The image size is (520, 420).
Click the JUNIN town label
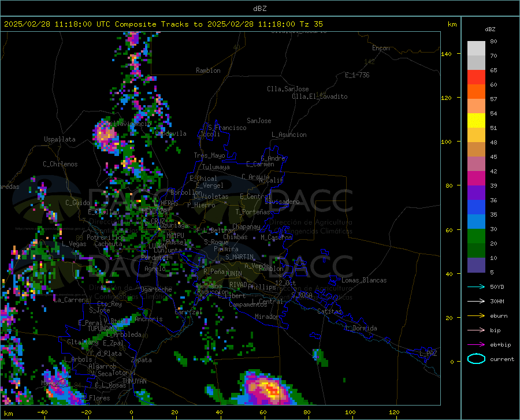tap(233, 274)
